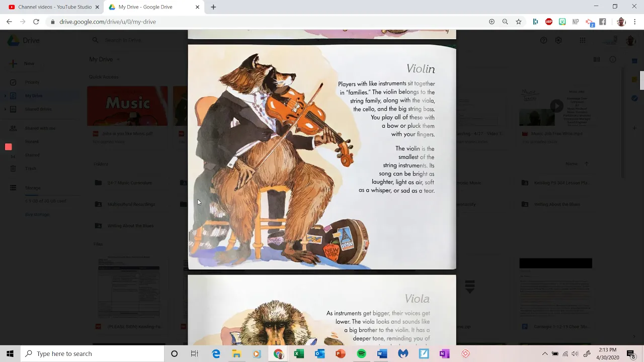The width and height of the screenshot is (644, 362).
Task: Open the Chrome three-dot menu
Action: click(x=635, y=22)
